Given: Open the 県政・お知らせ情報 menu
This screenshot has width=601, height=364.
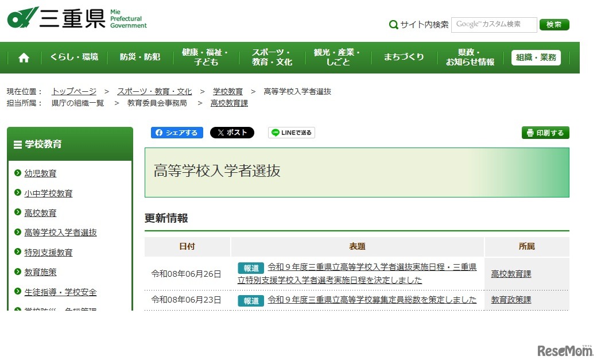Looking at the screenshot, I should click(470, 57).
